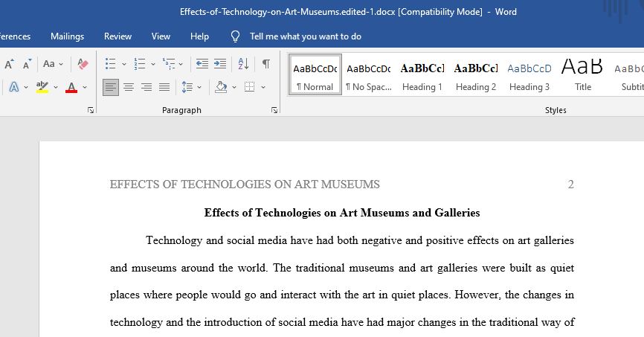The height and width of the screenshot is (337, 644).
Task: Insert a bulleted list
Action: click(110, 64)
